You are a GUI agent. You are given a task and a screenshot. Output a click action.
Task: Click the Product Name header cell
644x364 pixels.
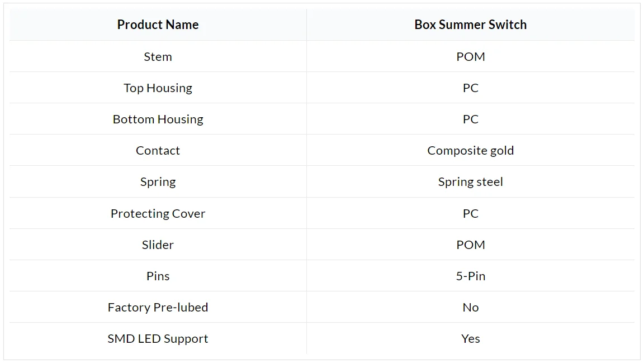pyautogui.click(x=158, y=25)
